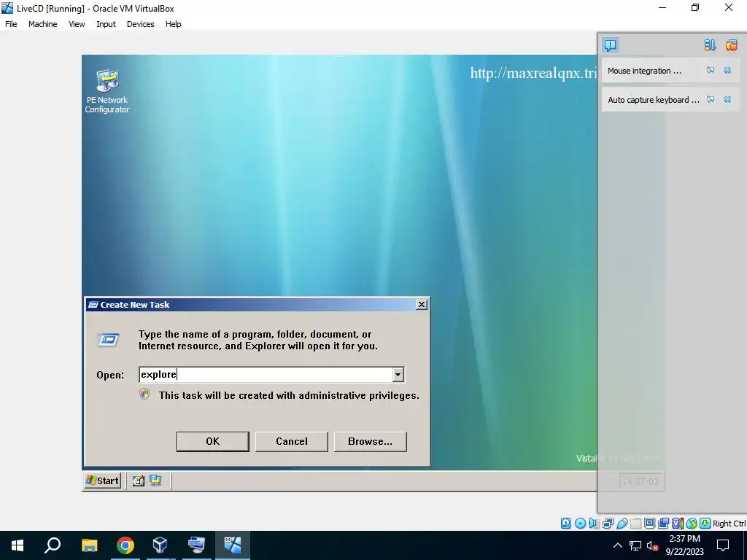Screen dimensions: 747x560
Task: Click Browse... in Create New Task dialog
Action: [x=370, y=441]
